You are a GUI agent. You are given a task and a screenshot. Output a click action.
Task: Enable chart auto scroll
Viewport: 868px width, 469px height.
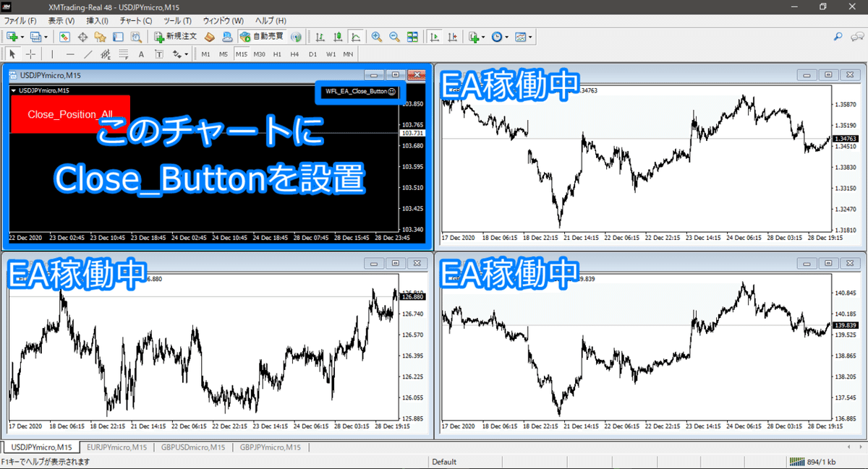point(434,37)
